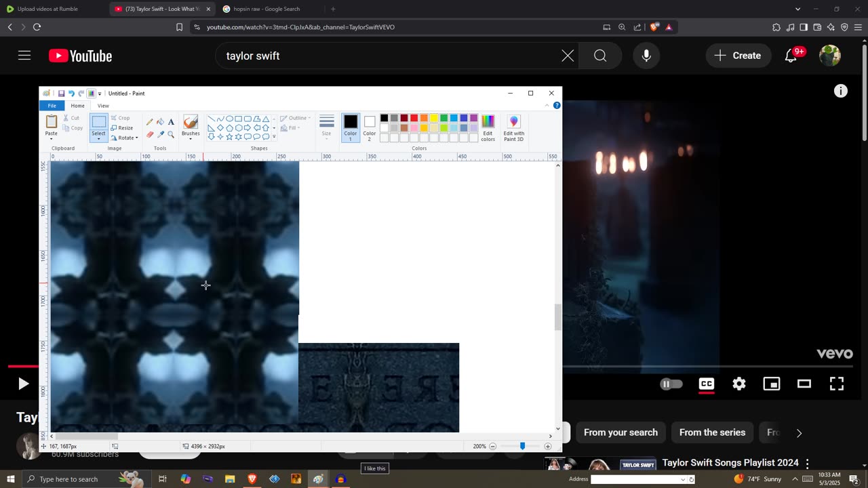Open the browser tab list dropdown
The height and width of the screenshot is (488, 868).
[x=797, y=9]
